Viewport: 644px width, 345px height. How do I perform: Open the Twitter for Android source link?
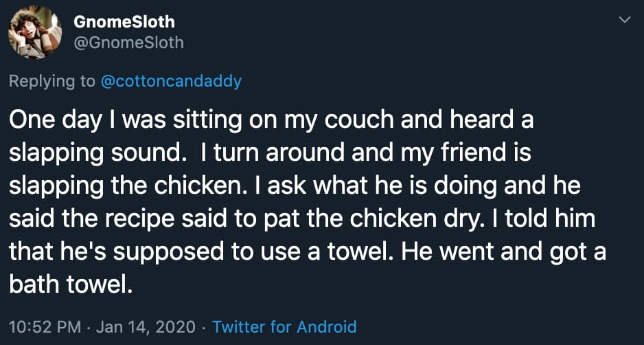(x=284, y=326)
